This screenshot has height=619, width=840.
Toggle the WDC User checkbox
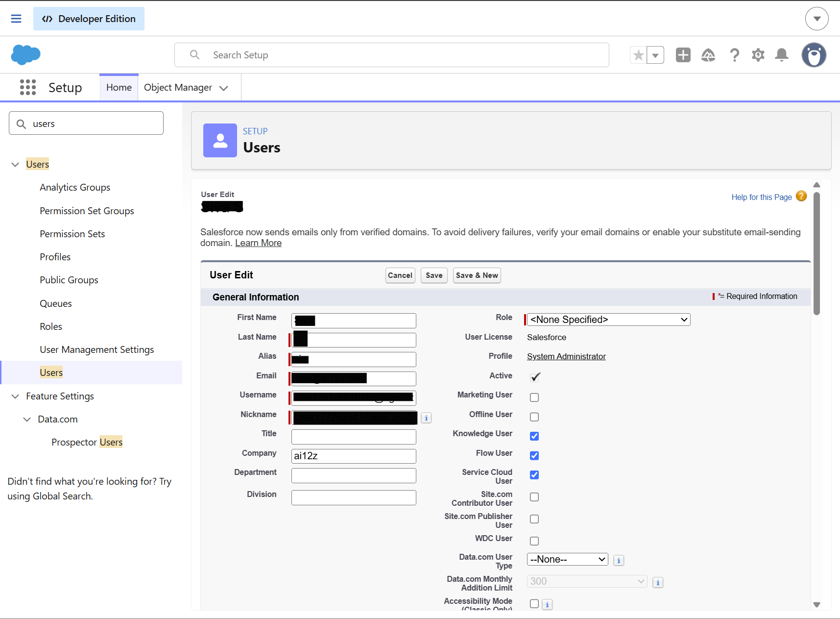534,541
